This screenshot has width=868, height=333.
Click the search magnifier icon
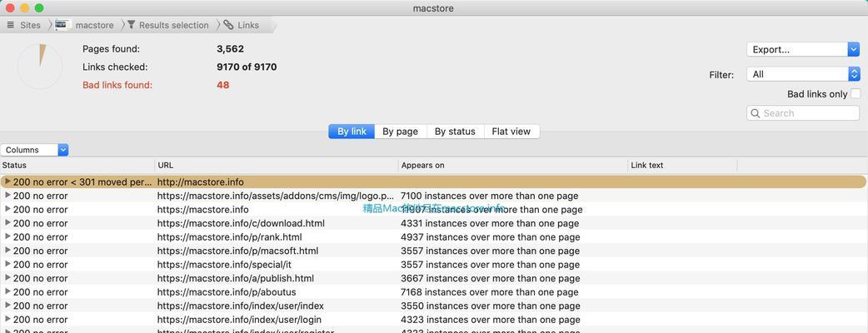[755, 113]
